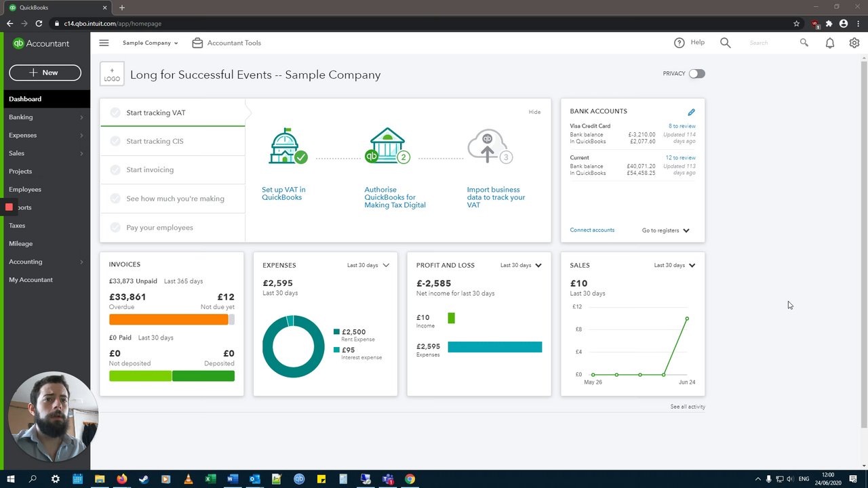
Task: Toggle the Privacy switch
Action: click(x=696, y=73)
